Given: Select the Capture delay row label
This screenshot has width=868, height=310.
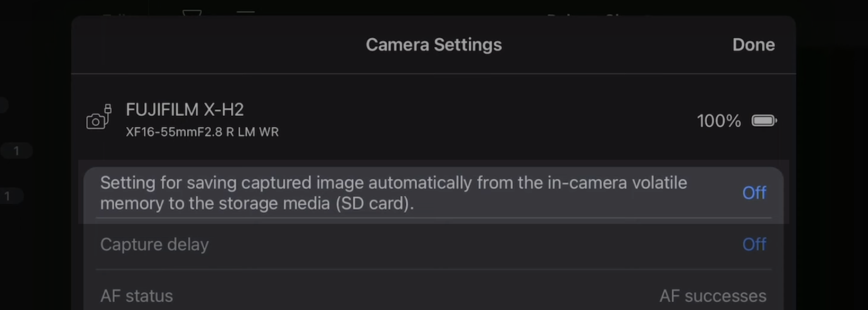Looking at the screenshot, I should (154, 245).
